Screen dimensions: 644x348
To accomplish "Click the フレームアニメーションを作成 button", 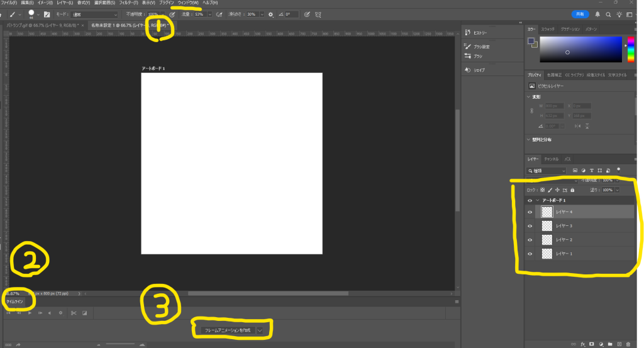I will (228, 330).
